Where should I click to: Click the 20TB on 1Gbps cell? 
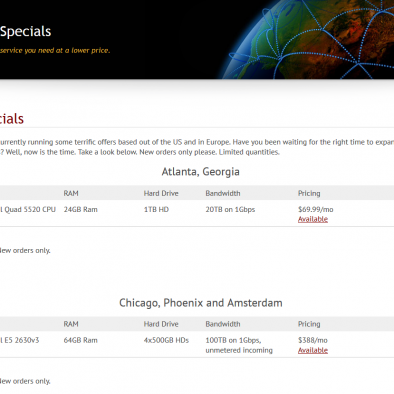[230, 209]
